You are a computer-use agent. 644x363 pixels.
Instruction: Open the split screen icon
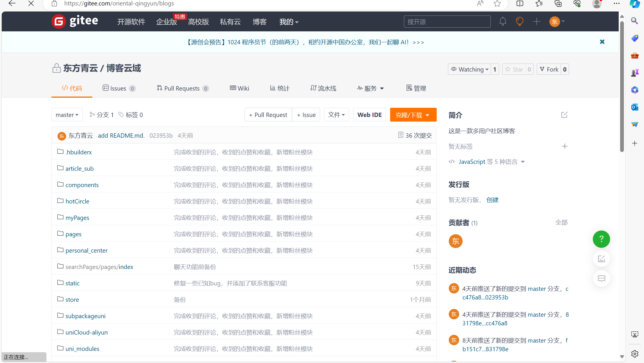click(x=520, y=3)
